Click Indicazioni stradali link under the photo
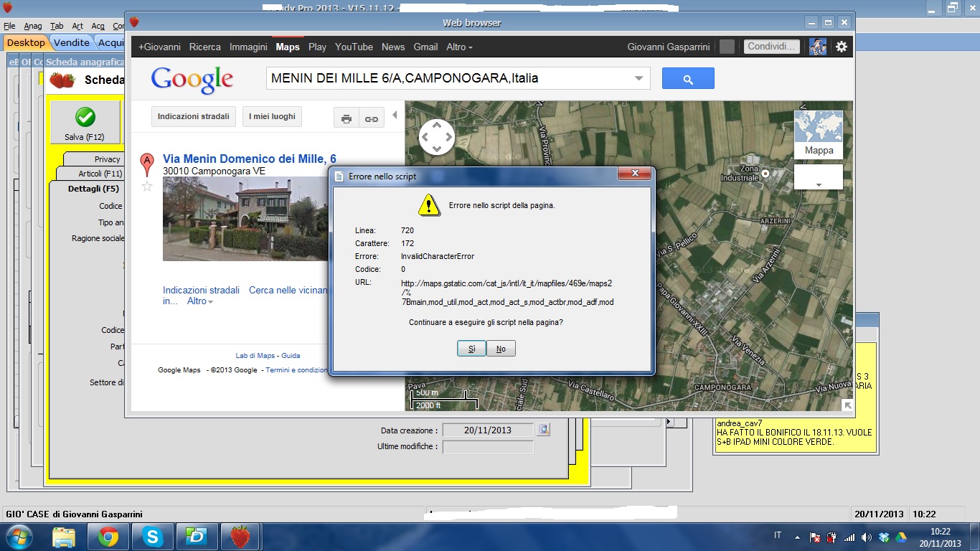The height and width of the screenshot is (551, 980). pyautogui.click(x=201, y=291)
